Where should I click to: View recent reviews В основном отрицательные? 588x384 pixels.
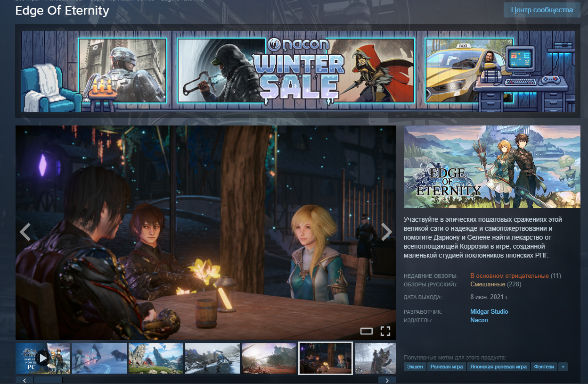[509, 276]
